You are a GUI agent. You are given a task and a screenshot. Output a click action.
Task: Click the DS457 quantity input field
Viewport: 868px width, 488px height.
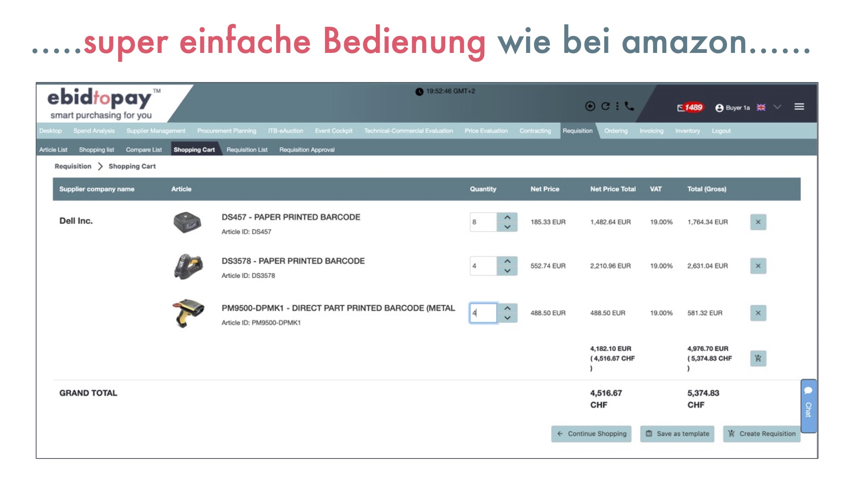click(x=483, y=222)
